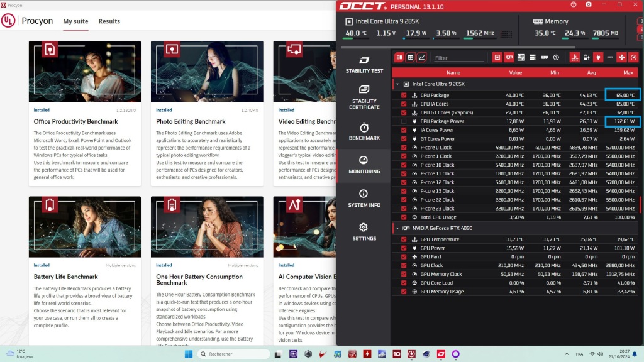Toggle clock gauge sensor type filter in OCCT
This screenshot has width=644, height=362.
634,57
